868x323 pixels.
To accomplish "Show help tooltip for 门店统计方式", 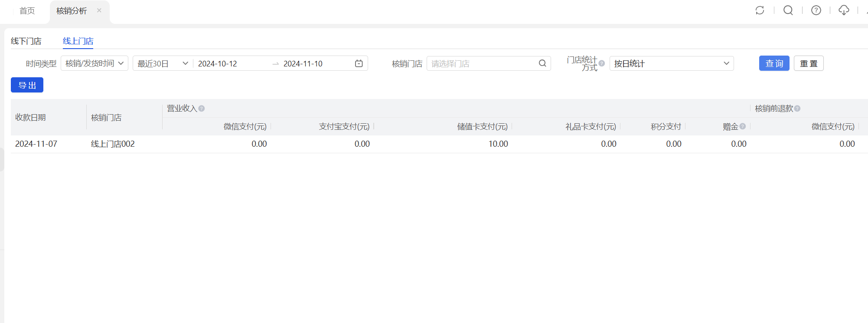I will point(602,63).
